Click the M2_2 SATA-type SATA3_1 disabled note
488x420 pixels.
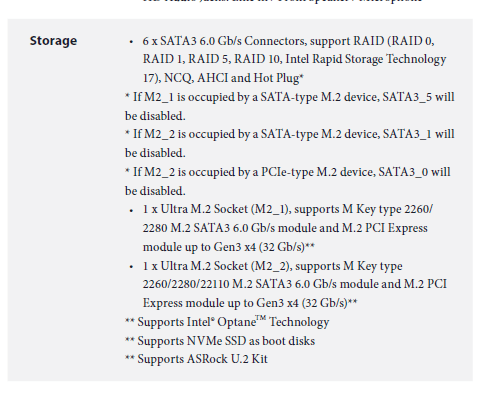(290, 143)
